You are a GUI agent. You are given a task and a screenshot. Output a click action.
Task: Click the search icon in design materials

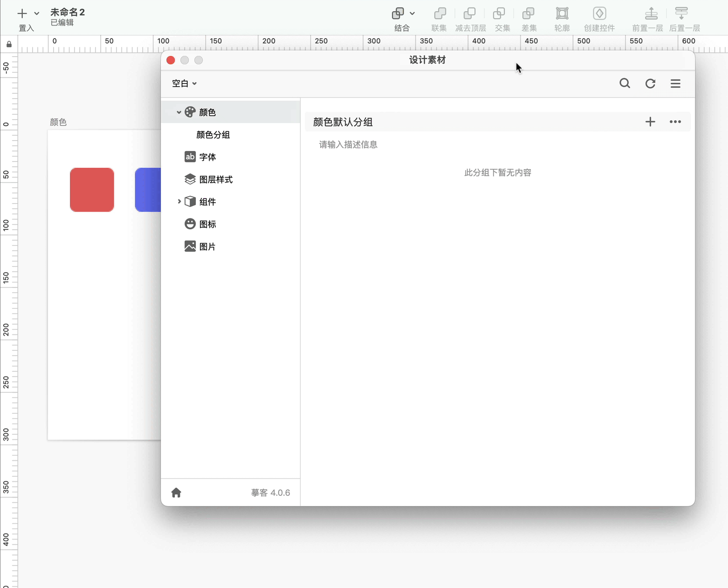pyautogui.click(x=625, y=83)
